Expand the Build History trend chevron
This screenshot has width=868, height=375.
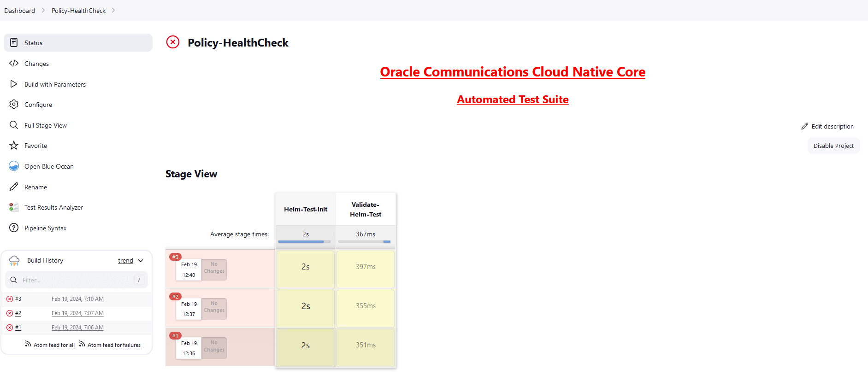point(141,261)
